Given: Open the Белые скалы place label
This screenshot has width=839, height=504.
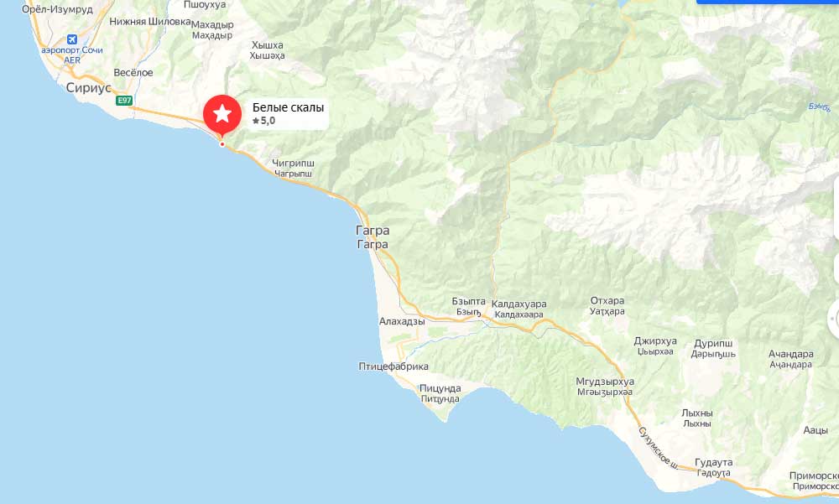Looking at the screenshot, I should tap(288, 107).
